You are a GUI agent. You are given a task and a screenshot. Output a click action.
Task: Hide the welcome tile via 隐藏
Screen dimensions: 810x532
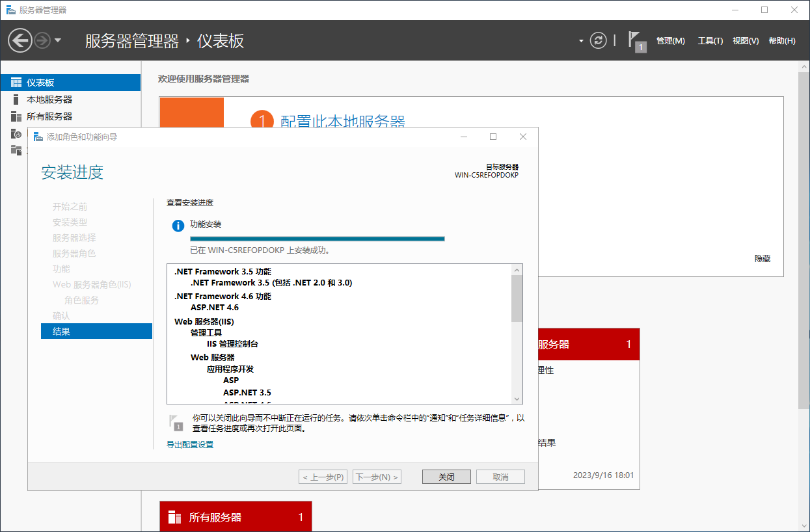[762, 259]
